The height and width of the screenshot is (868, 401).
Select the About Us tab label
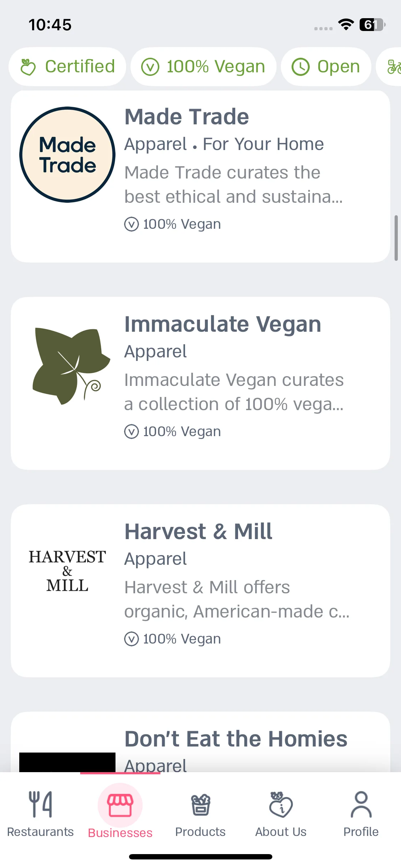pos(281,832)
